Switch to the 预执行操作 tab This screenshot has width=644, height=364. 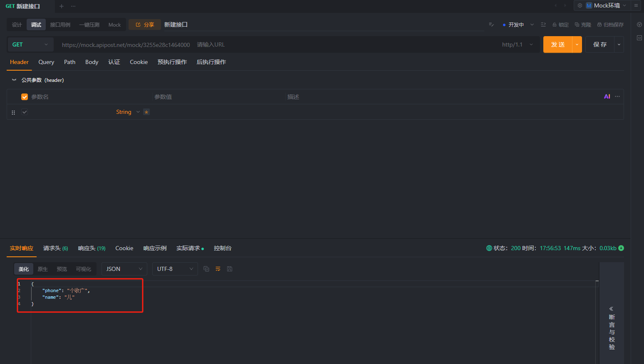click(x=172, y=62)
